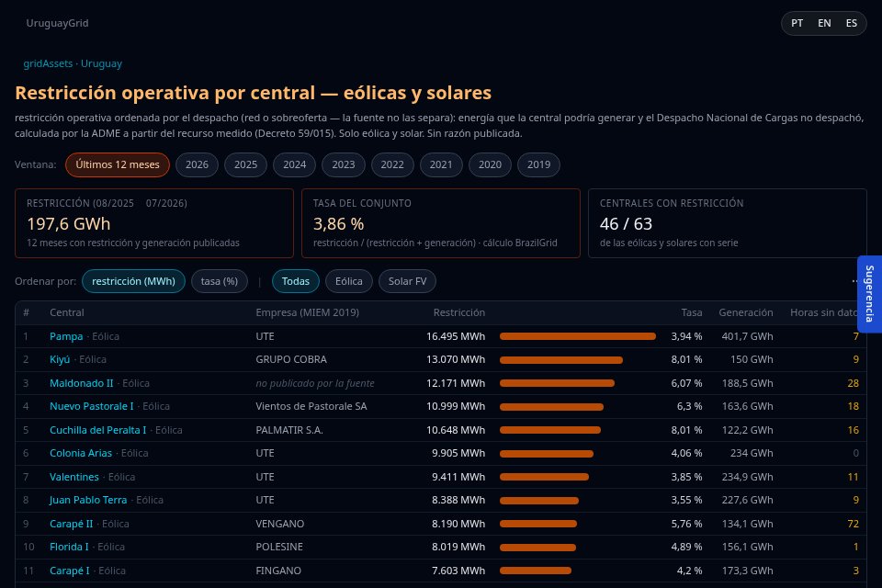The image size is (882, 588).
Task: Click the Empresa (MIEM 2019) column header
Action: [x=307, y=312]
